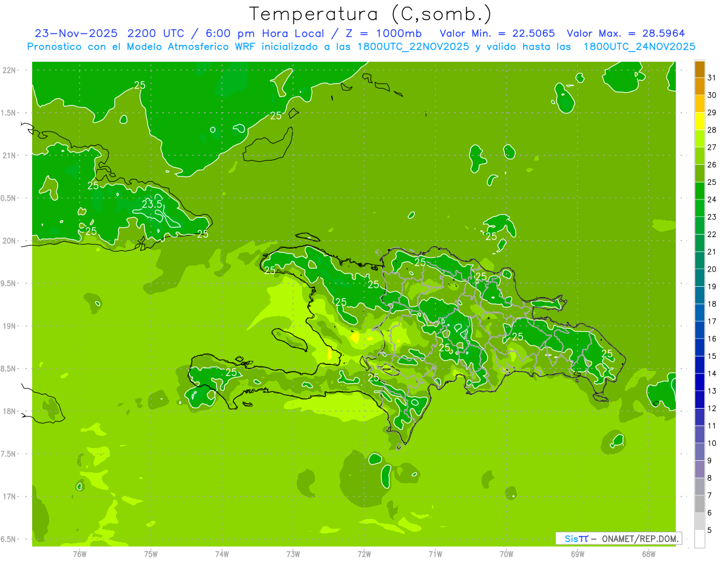Click the "71W" longitude axis label
728x562 pixels.
click(x=435, y=554)
